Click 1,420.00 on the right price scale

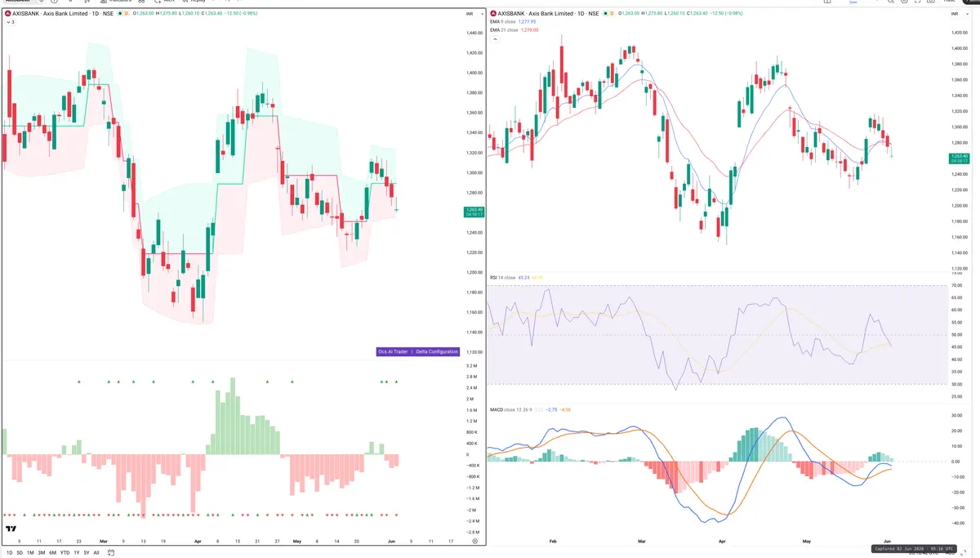pyautogui.click(x=960, y=33)
